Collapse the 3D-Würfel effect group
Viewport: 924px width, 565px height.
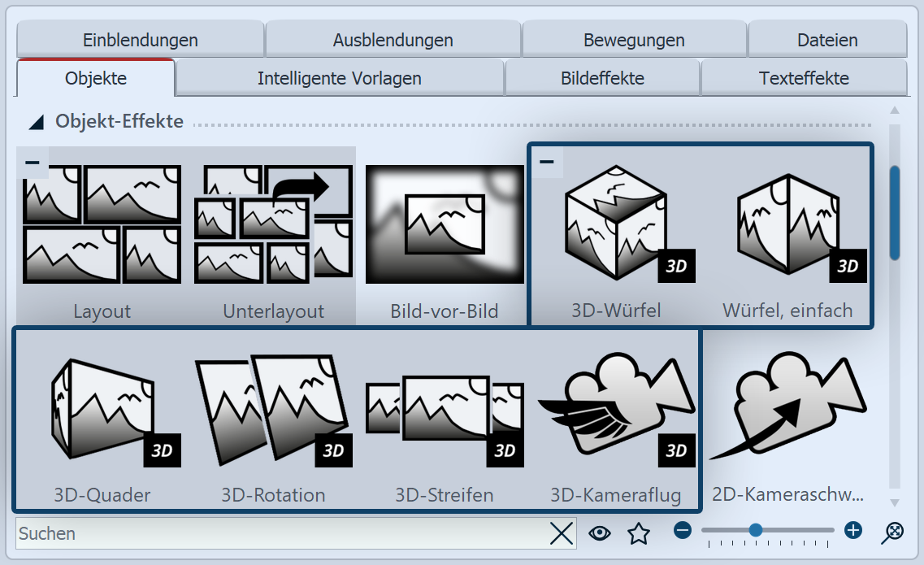548,161
